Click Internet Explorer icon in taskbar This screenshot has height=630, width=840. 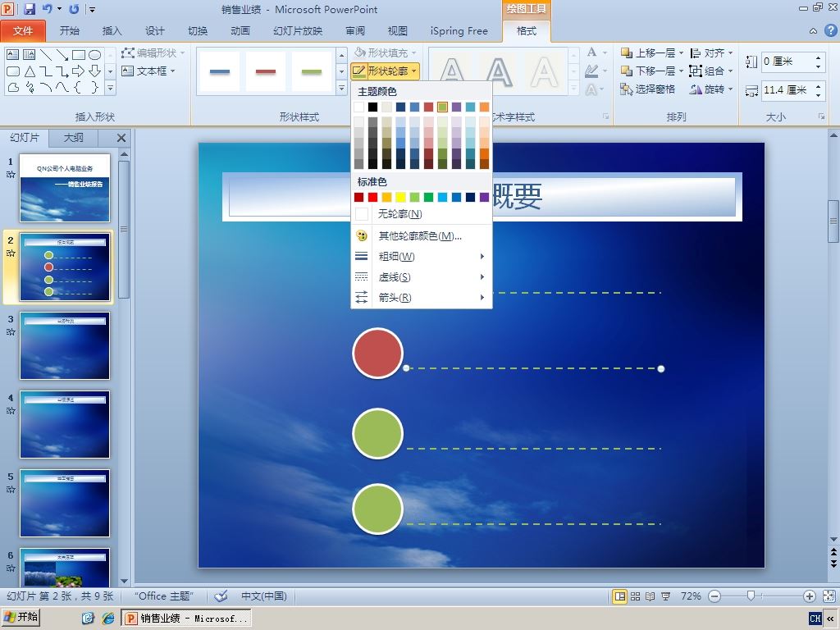(x=108, y=619)
